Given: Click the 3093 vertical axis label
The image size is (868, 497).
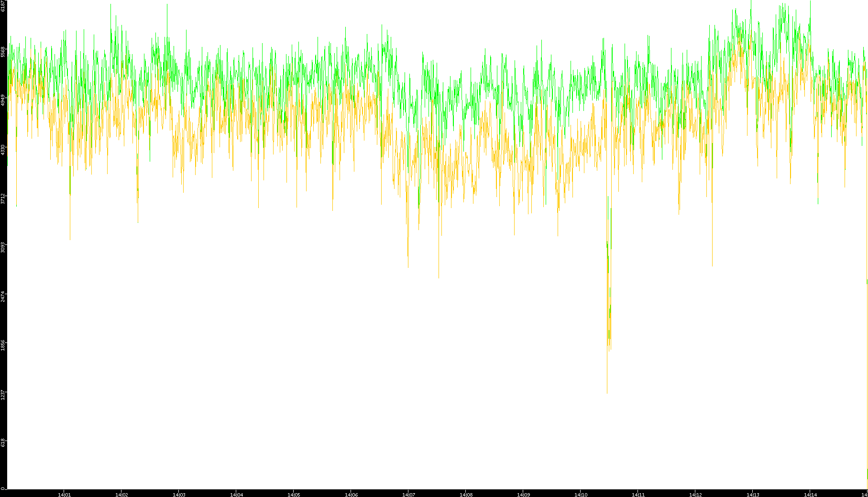Looking at the screenshot, I should pos(3,247).
